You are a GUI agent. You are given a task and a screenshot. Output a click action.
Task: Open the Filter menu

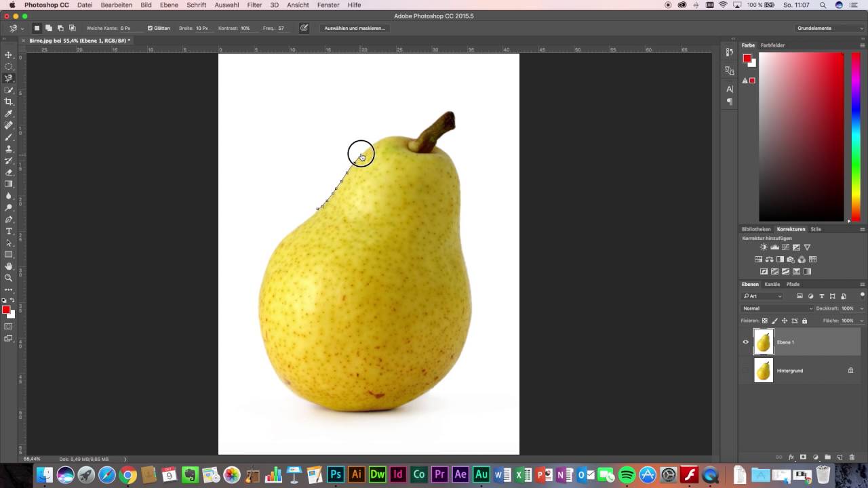click(254, 5)
